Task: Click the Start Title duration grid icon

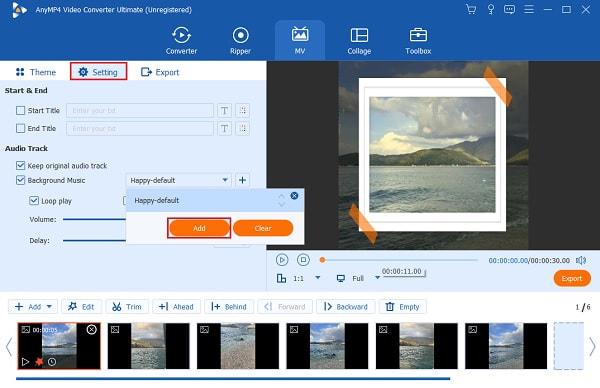Action: coord(243,111)
